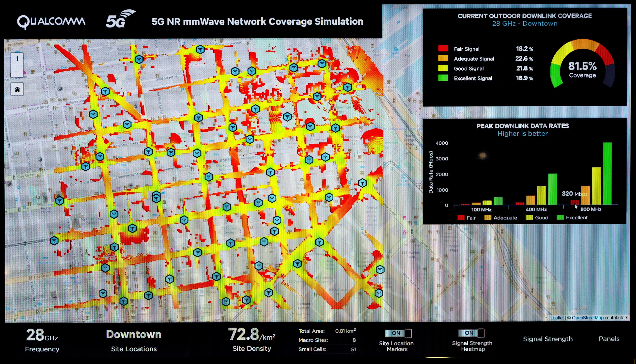
Task: Reset map view with home icon
Action: click(x=17, y=89)
